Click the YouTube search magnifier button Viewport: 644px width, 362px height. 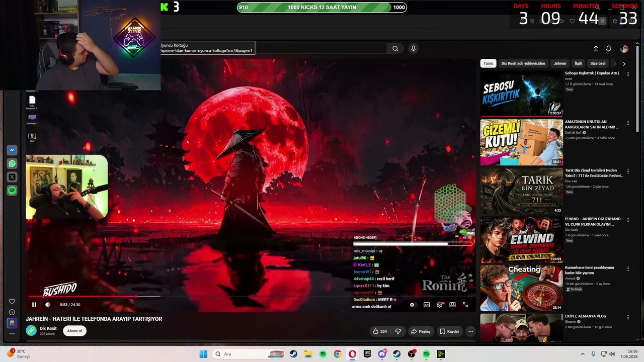[x=395, y=48]
